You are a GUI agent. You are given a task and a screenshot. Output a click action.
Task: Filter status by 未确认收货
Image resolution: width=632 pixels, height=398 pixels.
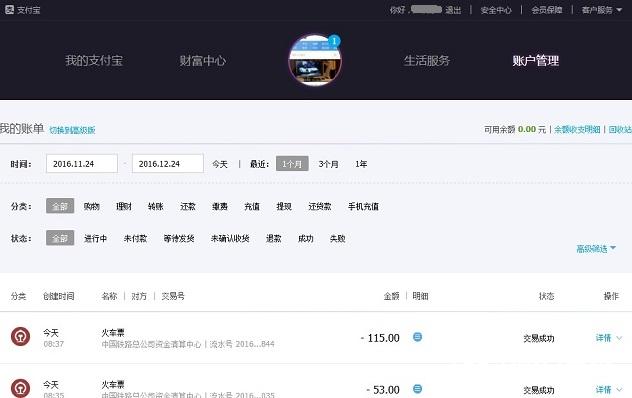click(x=230, y=239)
